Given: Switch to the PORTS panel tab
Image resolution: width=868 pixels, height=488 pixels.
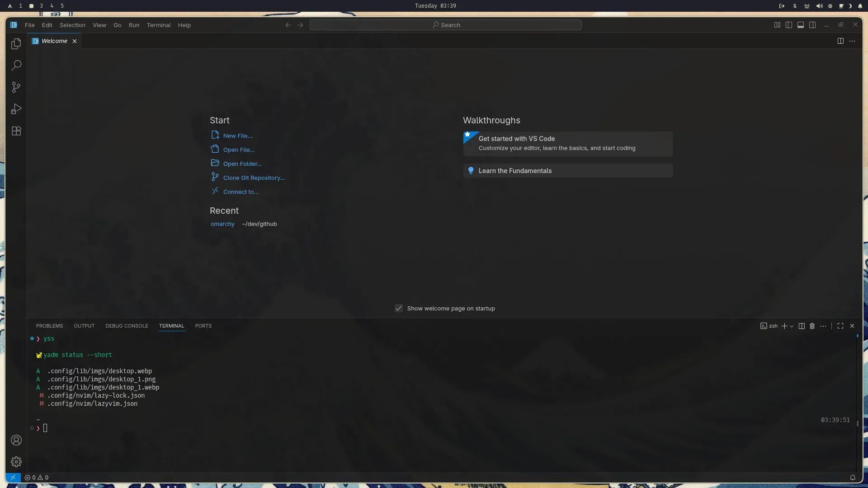Looking at the screenshot, I should (203, 326).
